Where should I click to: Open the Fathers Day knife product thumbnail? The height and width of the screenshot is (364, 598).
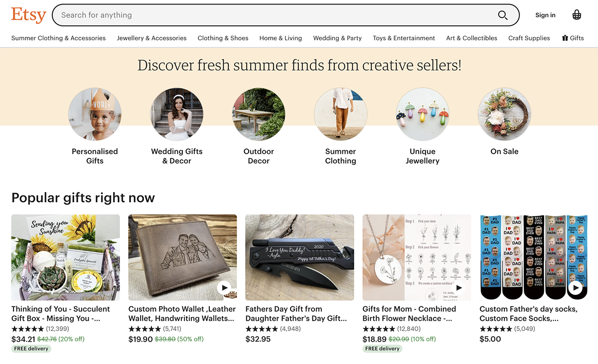tap(299, 257)
